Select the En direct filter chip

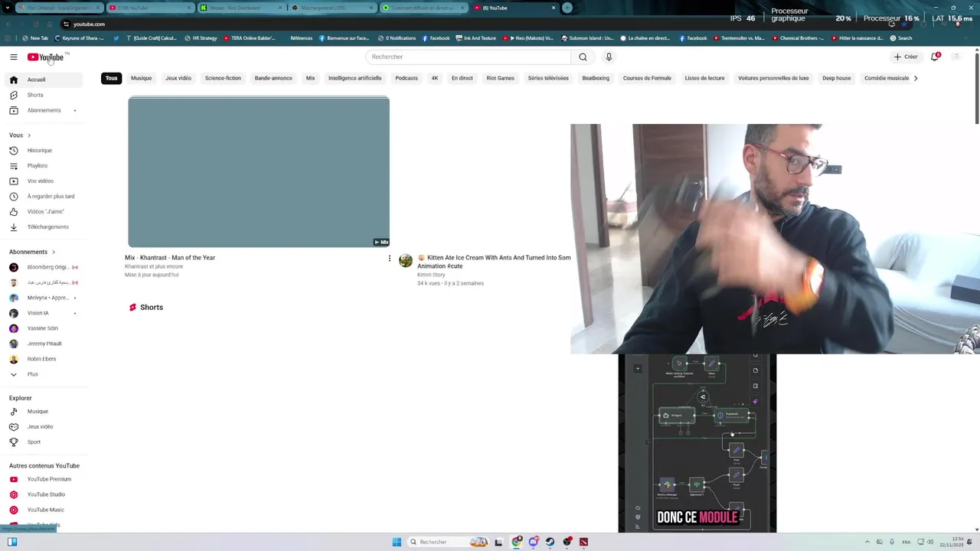click(462, 78)
